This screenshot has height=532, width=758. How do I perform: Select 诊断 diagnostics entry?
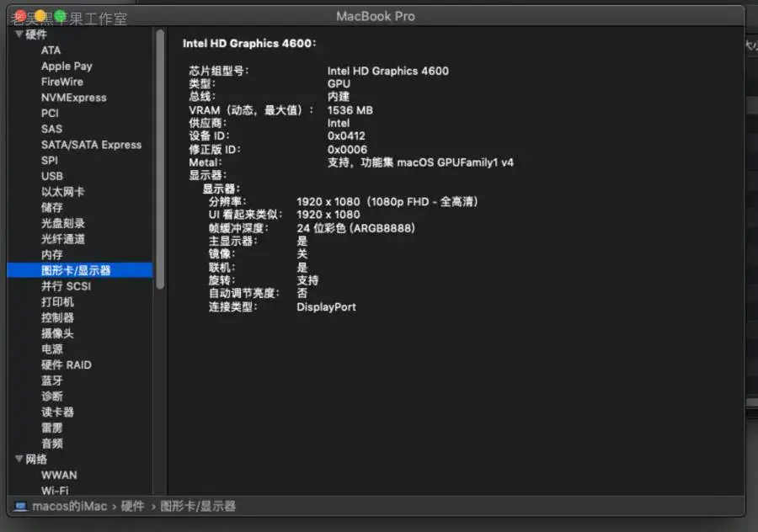pyautogui.click(x=51, y=396)
